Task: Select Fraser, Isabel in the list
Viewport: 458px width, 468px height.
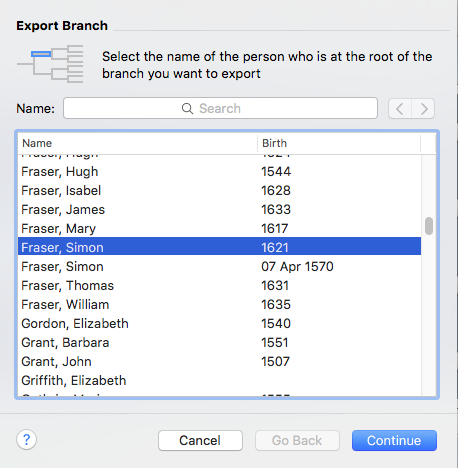Action: click(219, 191)
